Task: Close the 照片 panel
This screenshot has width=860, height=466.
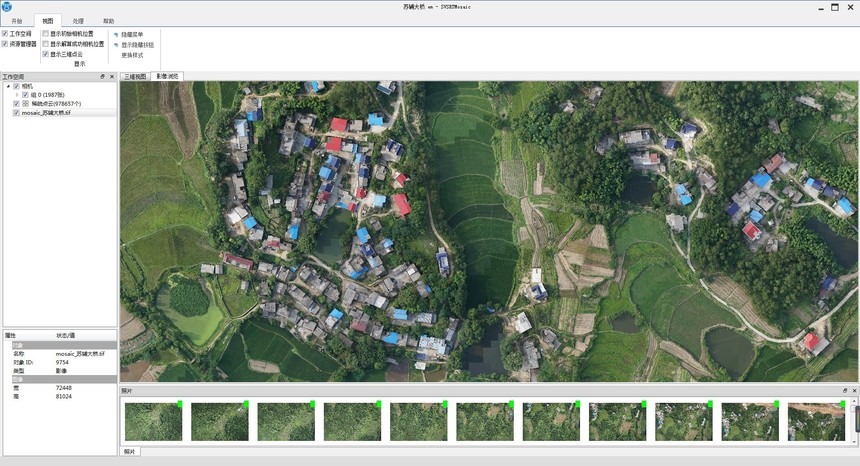Action: (x=854, y=391)
